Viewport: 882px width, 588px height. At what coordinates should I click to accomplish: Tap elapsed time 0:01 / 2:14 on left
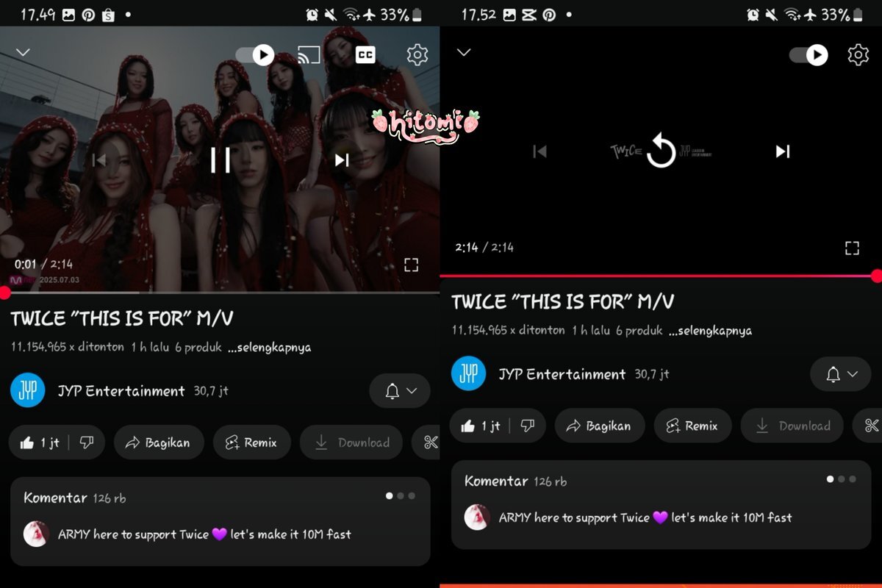[43, 264]
